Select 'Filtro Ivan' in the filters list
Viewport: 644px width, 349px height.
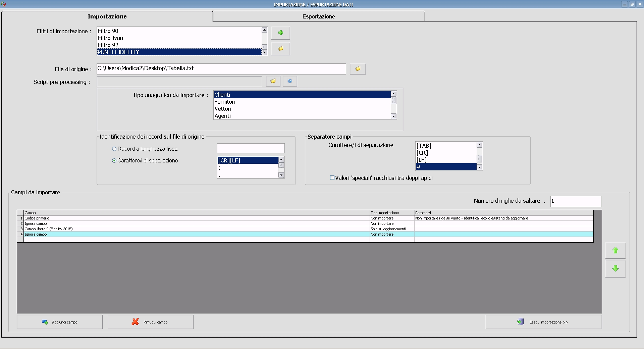[x=179, y=38]
